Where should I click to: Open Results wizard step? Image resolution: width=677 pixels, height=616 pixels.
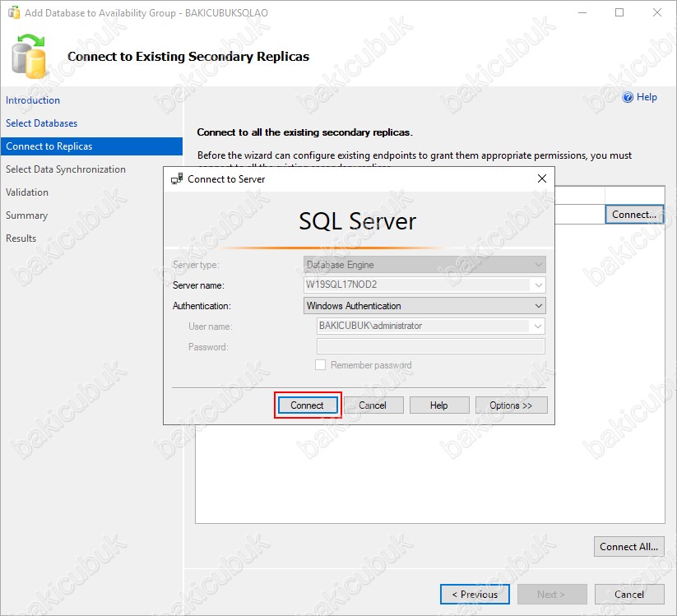click(21, 239)
